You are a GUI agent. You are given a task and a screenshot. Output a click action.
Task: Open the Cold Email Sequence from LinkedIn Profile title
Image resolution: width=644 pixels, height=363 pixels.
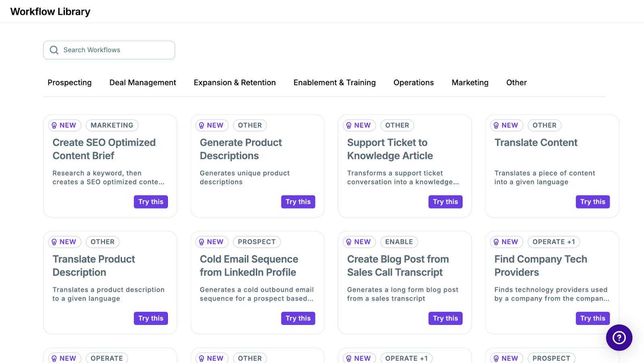pyautogui.click(x=249, y=266)
